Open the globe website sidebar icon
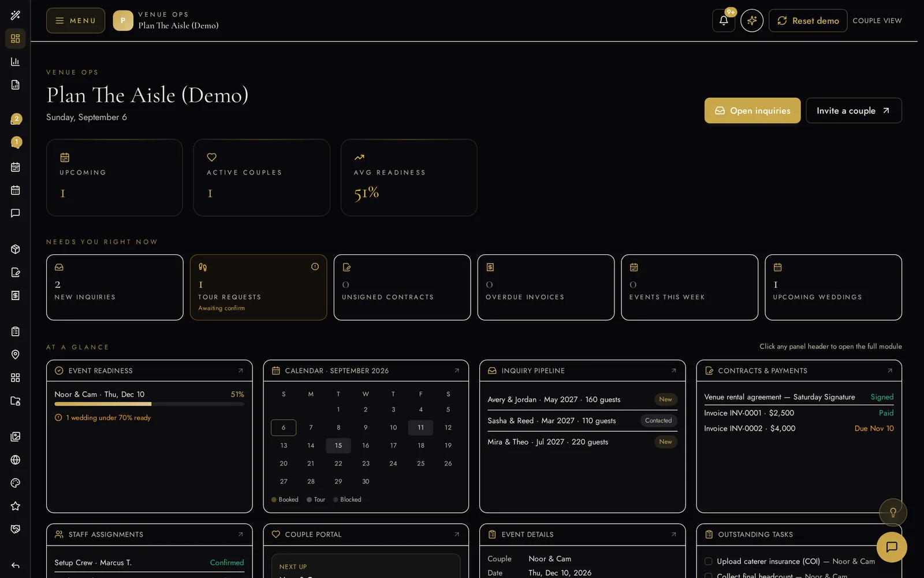This screenshot has width=924, height=578. click(x=16, y=460)
